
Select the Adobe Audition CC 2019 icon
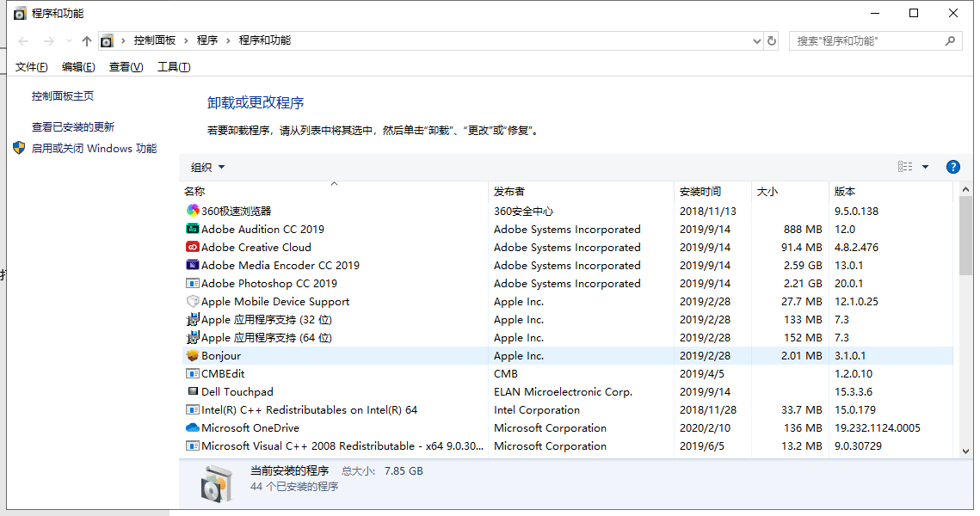click(193, 229)
